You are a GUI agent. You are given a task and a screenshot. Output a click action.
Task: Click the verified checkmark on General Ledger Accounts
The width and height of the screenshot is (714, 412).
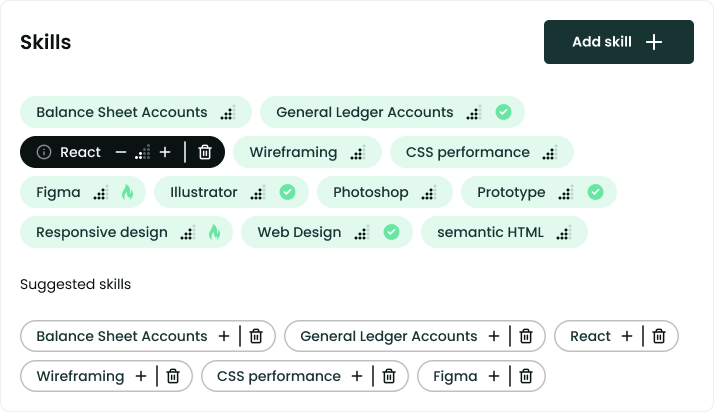[x=503, y=112]
